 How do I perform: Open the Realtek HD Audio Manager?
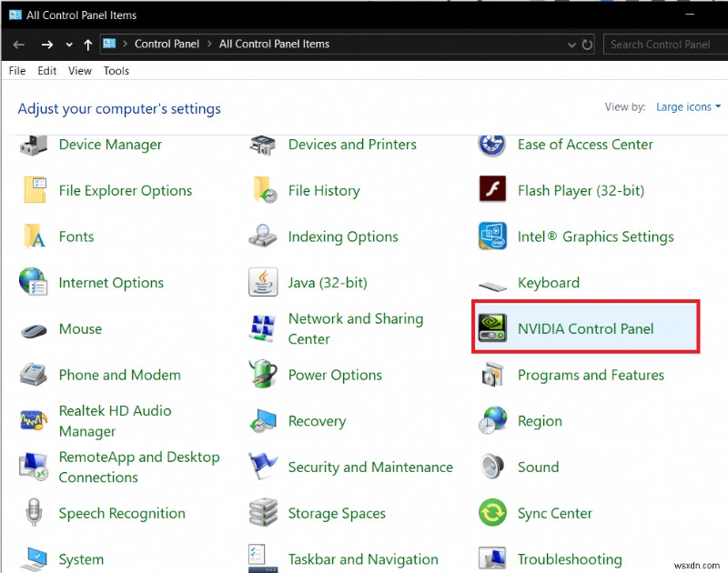(115, 421)
